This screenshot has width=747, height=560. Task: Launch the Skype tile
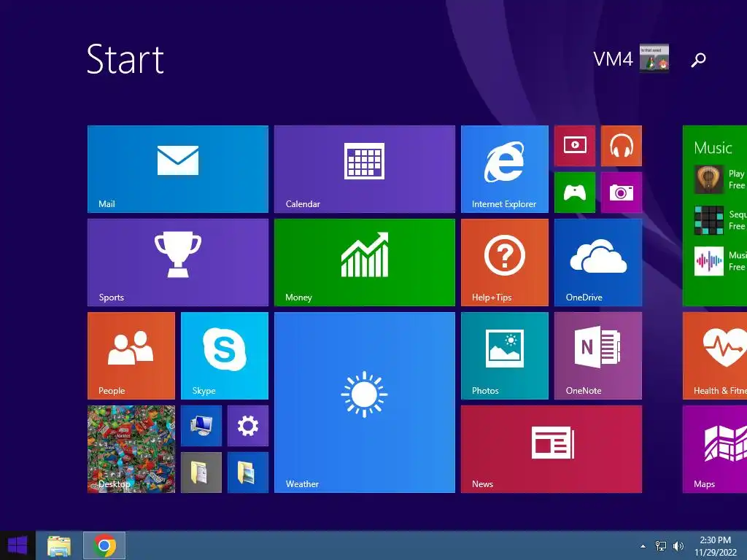point(225,356)
